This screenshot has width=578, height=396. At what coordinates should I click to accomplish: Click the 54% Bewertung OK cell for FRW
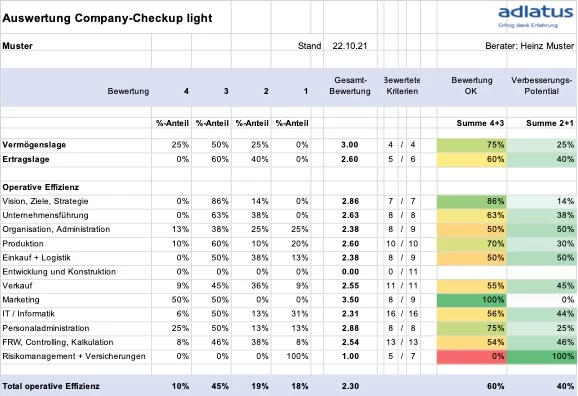point(472,342)
